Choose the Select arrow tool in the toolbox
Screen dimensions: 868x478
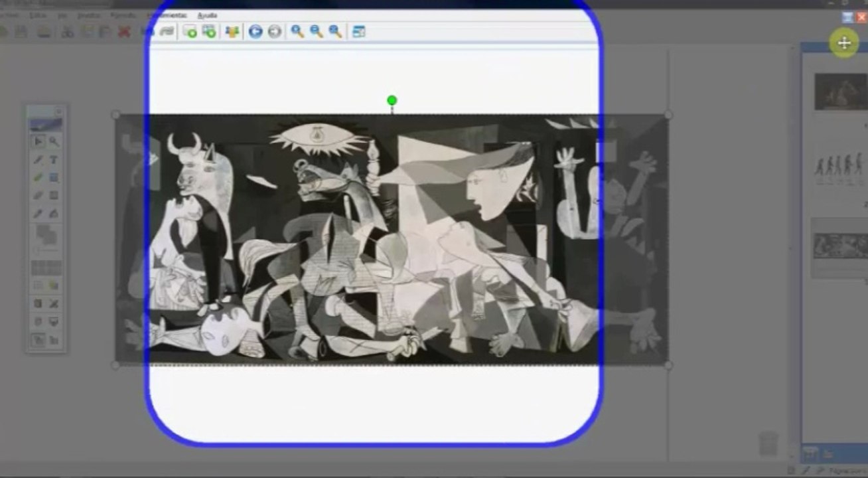(38, 141)
